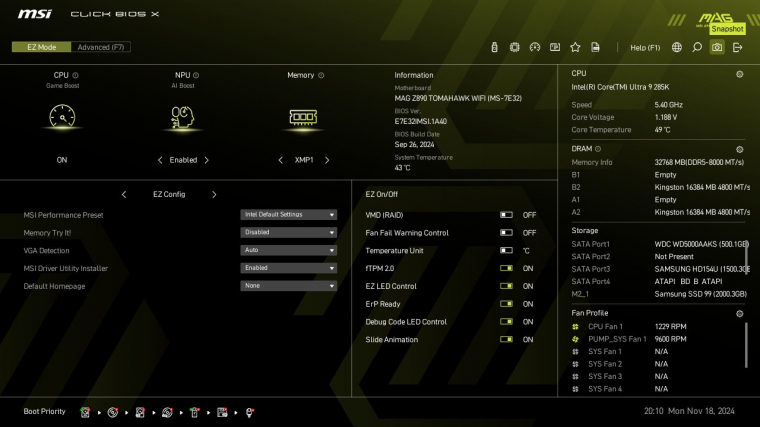Open Default Homepage dropdown

pos(288,286)
